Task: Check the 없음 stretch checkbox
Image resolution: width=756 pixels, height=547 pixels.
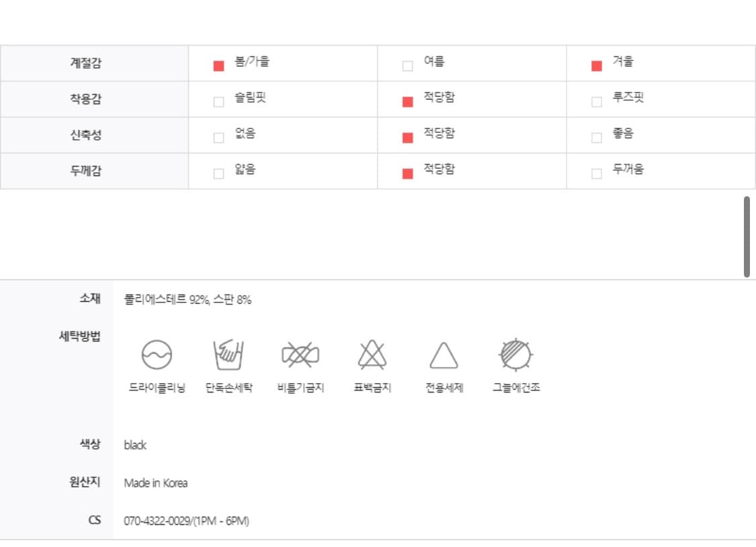Action: click(x=218, y=138)
